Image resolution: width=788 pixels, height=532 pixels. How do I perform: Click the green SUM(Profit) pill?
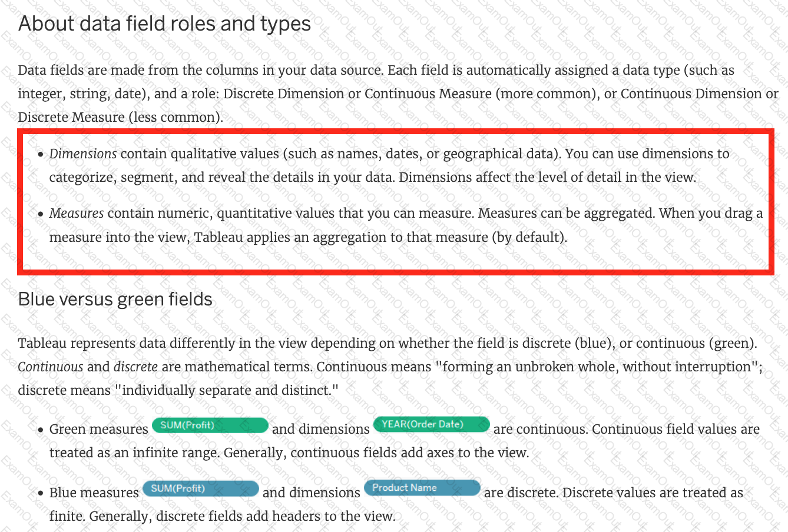point(210,425)
